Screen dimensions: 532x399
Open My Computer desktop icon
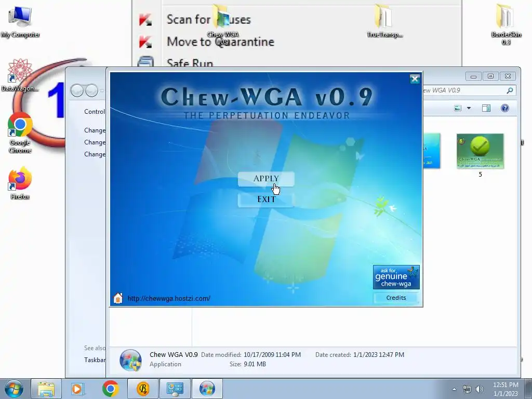20,22
